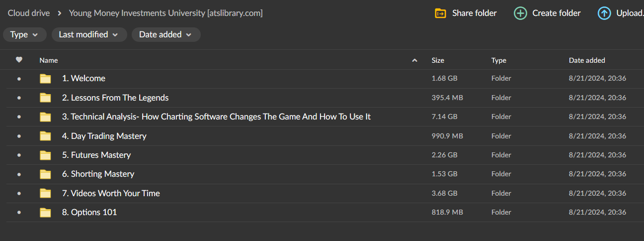644x241 pixels.
Task: Click the favorite heart column header icon
Action: click(x=19, y=60)
